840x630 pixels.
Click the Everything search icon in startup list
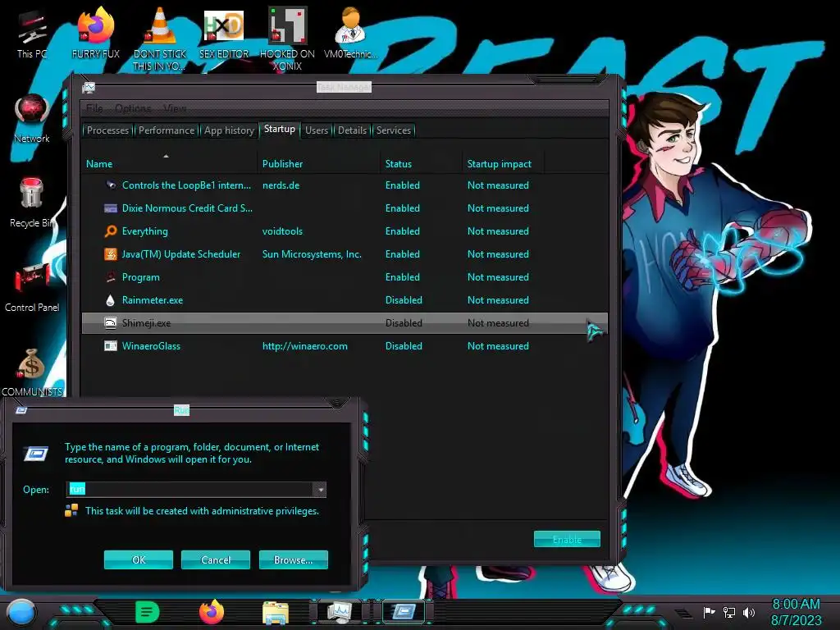pyautogui.click(x=111, y=231)
